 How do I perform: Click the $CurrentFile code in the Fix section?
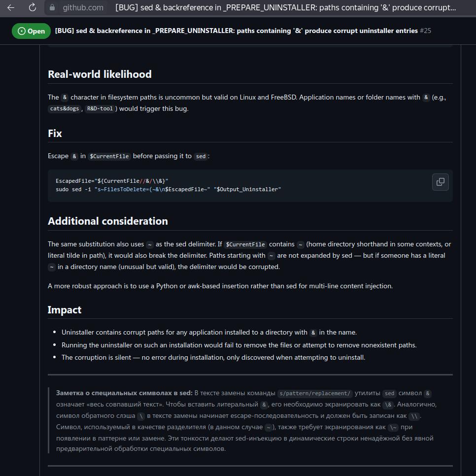point(109,156)
